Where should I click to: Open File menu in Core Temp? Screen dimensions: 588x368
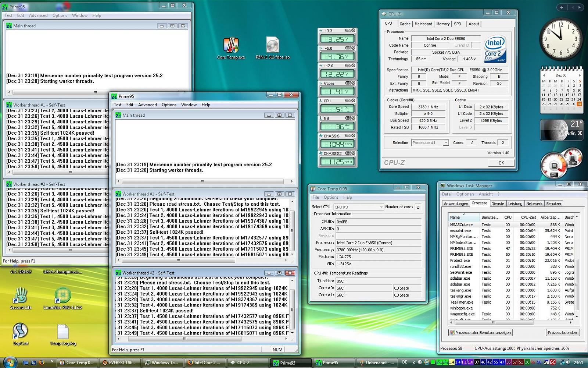point(316,197)
